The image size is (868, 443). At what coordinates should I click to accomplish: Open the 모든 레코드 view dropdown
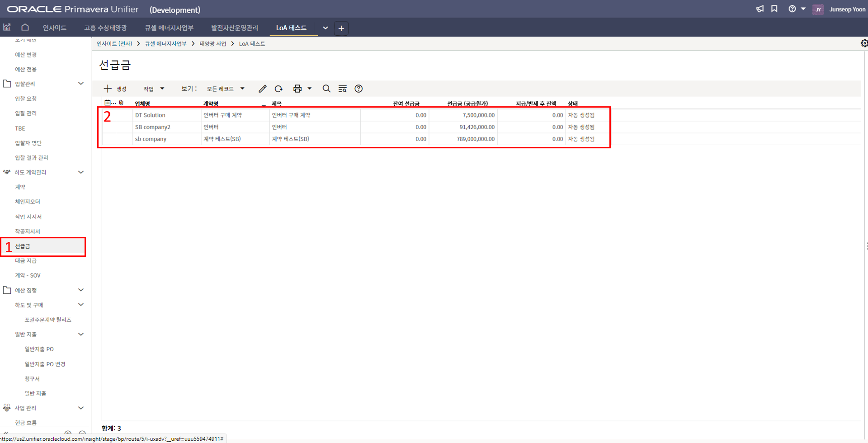225,89
